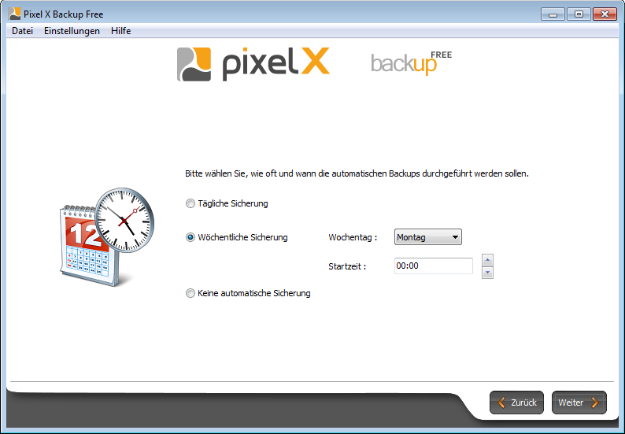Click the dropdown arrow next to Montag
Image resolution: width=625 pixels, height=434 pixels.
tap(455, 237)
